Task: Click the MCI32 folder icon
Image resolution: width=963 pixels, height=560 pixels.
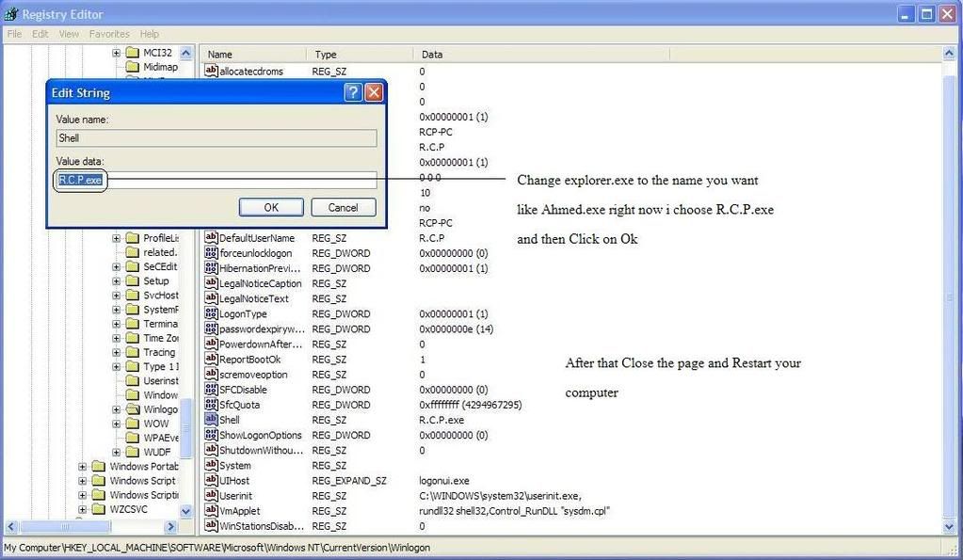Action: (133, 52)
